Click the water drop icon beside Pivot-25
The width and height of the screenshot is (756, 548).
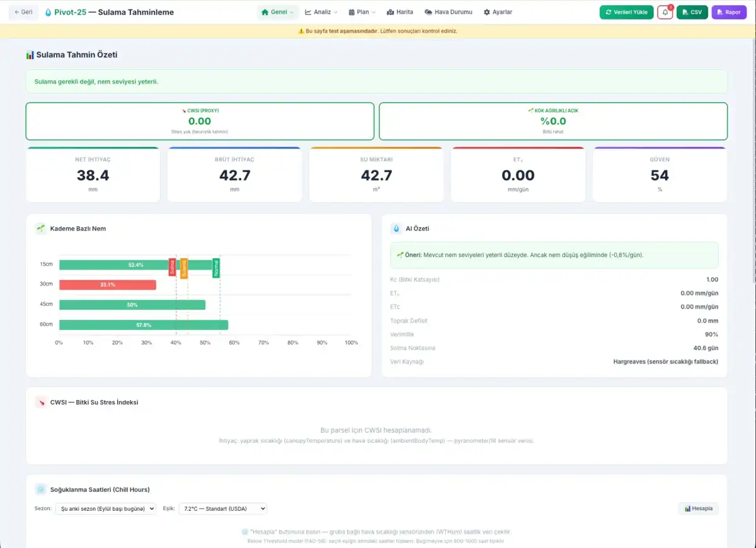pos(49,12)
